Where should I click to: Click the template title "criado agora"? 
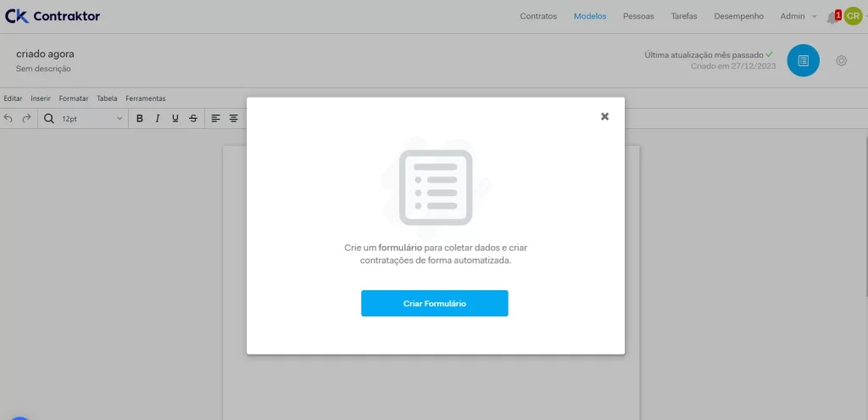pyautogui.click(x=45, y=53)
